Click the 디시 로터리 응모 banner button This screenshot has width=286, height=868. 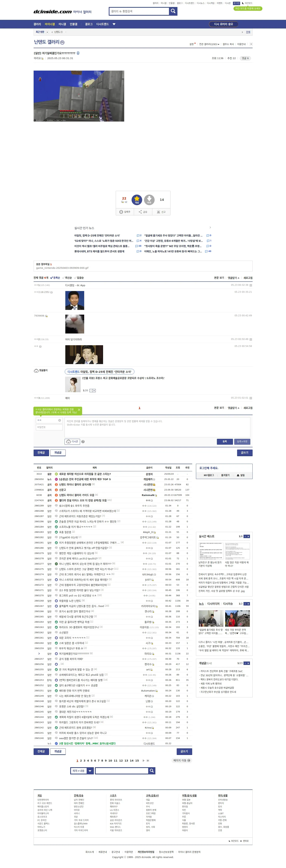(x=224, y=24)
